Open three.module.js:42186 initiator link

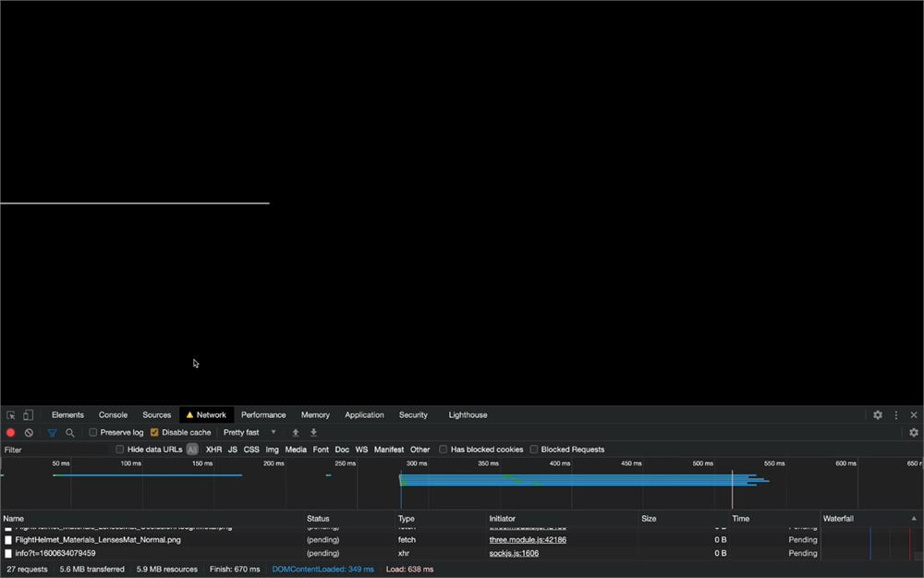(528, 540)
